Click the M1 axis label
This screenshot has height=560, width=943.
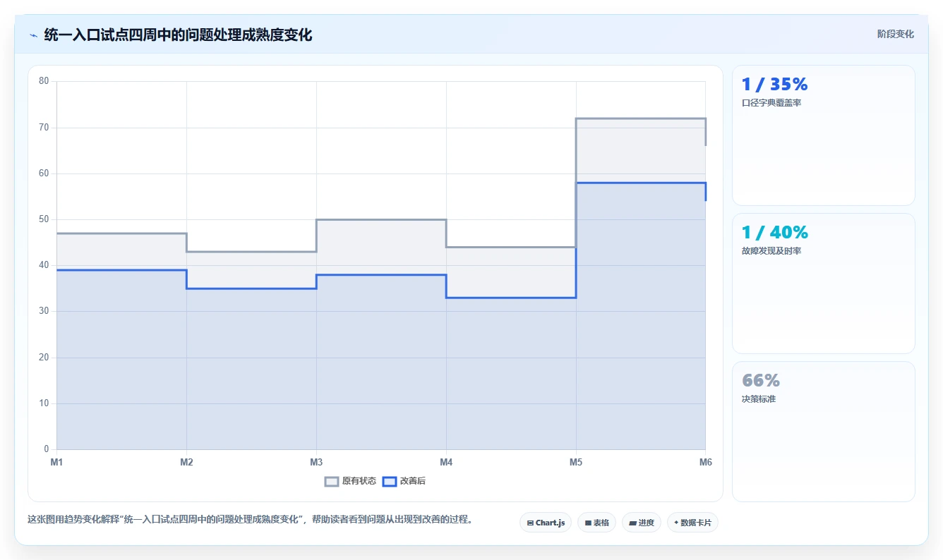click(56, 462)
